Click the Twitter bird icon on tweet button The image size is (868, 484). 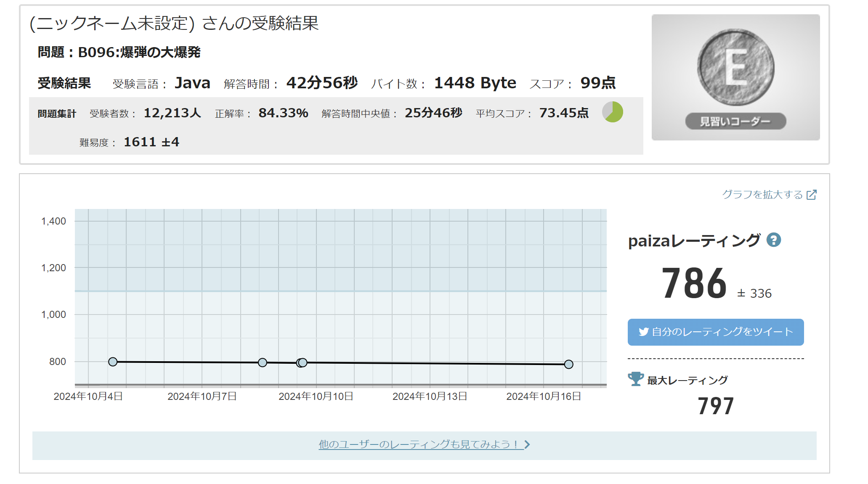click(643, 332)
